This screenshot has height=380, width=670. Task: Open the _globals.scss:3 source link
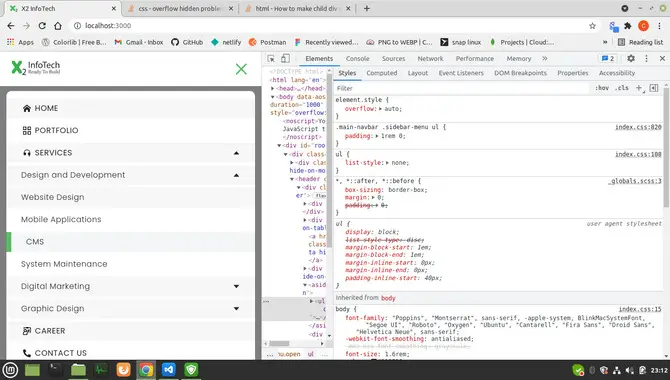click(635, 181)
